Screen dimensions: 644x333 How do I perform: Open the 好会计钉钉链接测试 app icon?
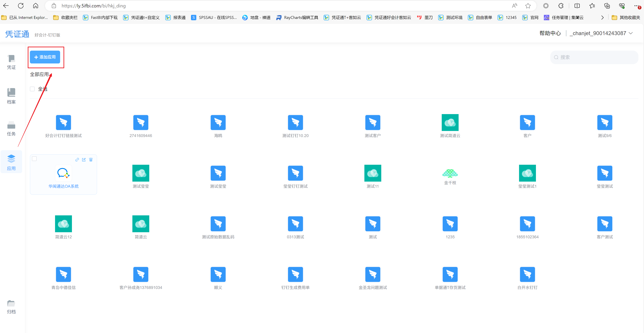(x=63, y=122)
